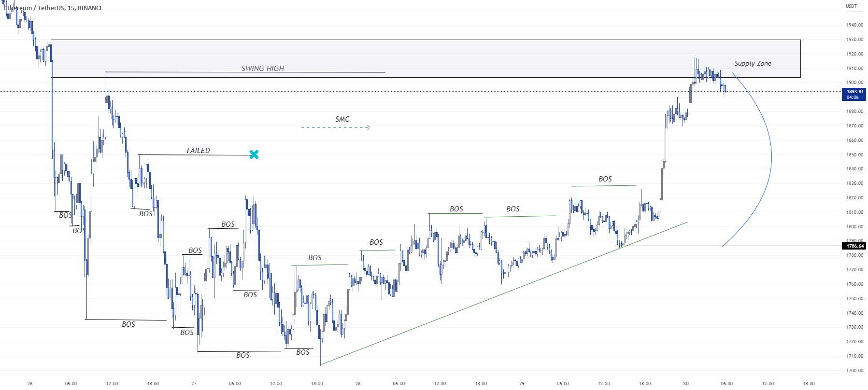Select the SWING HIGH text label
Screen dimensions: 868x390
[x=263, y=69]
